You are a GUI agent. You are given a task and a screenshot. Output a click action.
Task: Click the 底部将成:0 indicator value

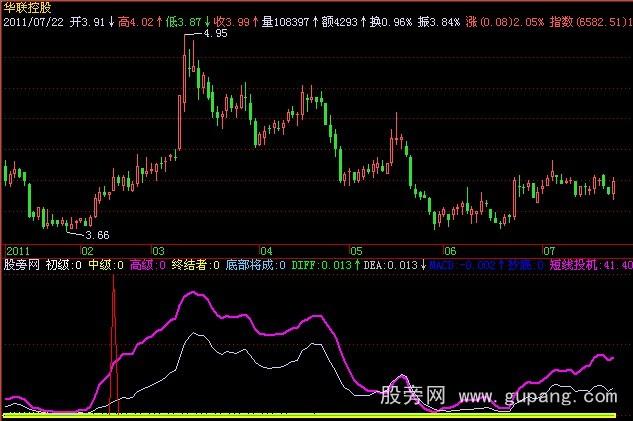point(256,265)
